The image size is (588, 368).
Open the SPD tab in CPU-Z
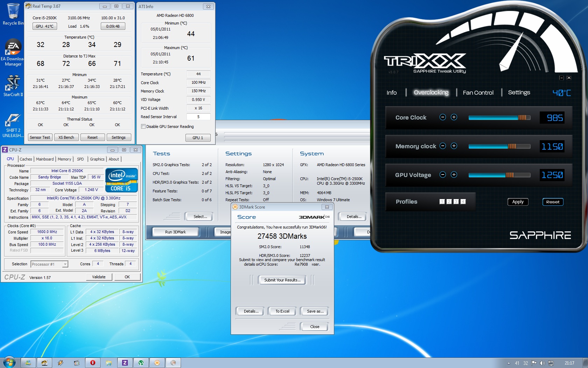point(80,159)
